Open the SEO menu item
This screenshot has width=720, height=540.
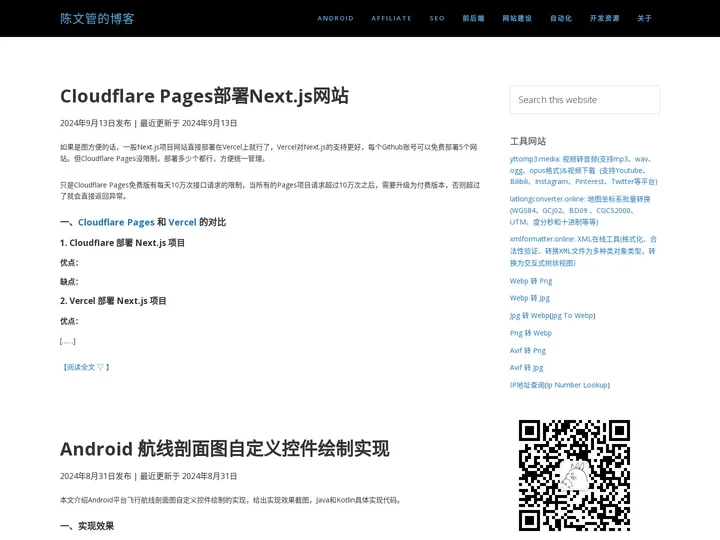coord(437,18)
